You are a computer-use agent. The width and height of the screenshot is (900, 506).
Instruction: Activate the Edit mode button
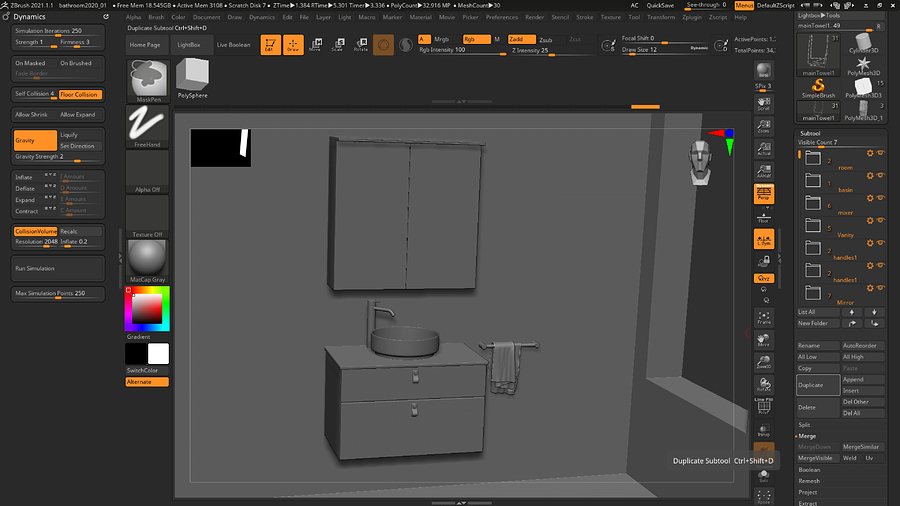270,45
